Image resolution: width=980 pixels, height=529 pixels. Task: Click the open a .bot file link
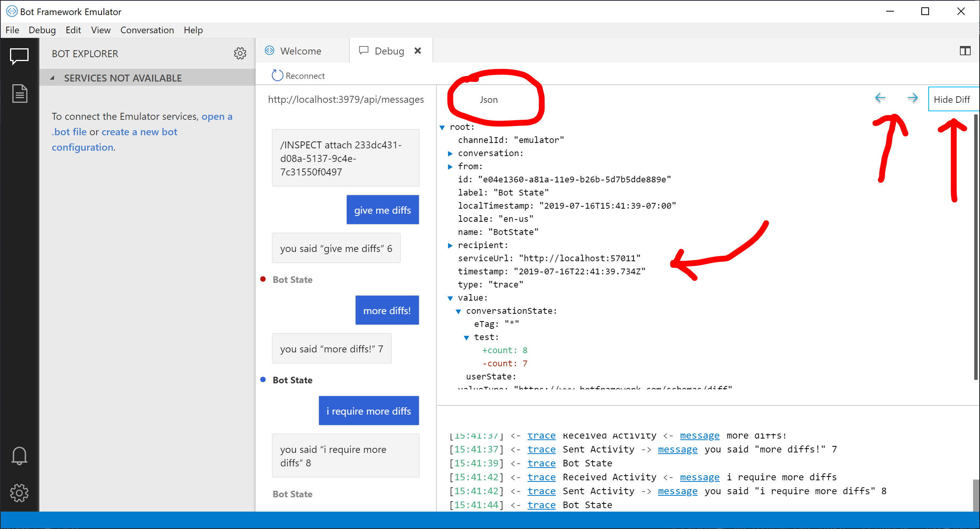[142, 124]
